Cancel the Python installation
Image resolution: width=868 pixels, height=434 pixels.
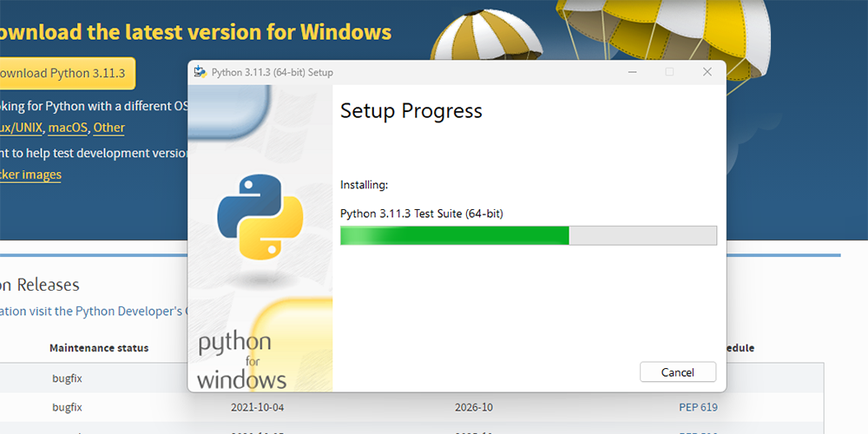(x=678, y=372)
